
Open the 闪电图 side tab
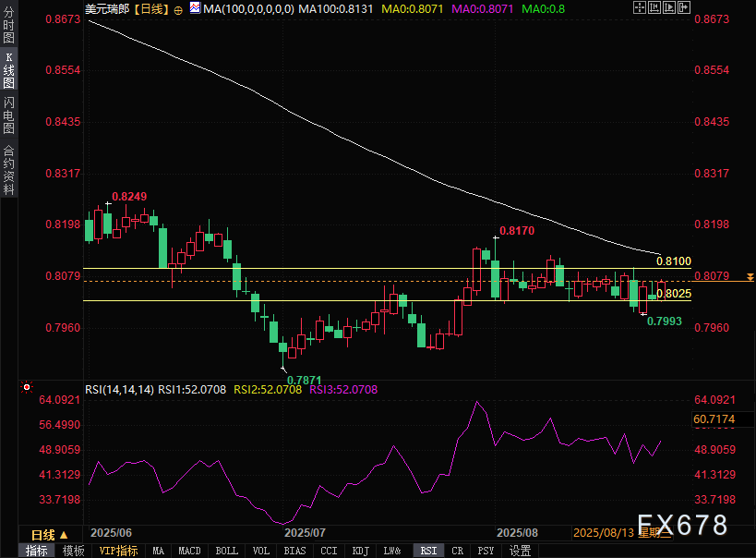tap(8, 115)
